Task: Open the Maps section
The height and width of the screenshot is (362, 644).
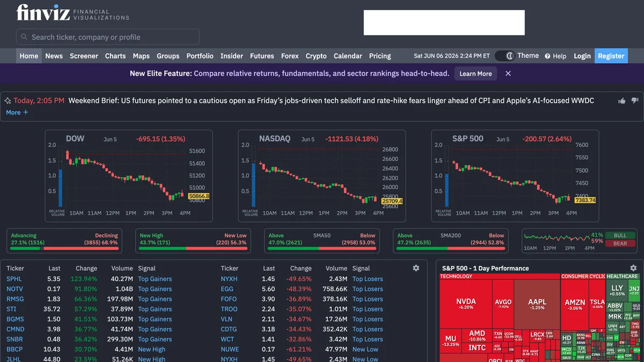Action: [x=141, y=56]
